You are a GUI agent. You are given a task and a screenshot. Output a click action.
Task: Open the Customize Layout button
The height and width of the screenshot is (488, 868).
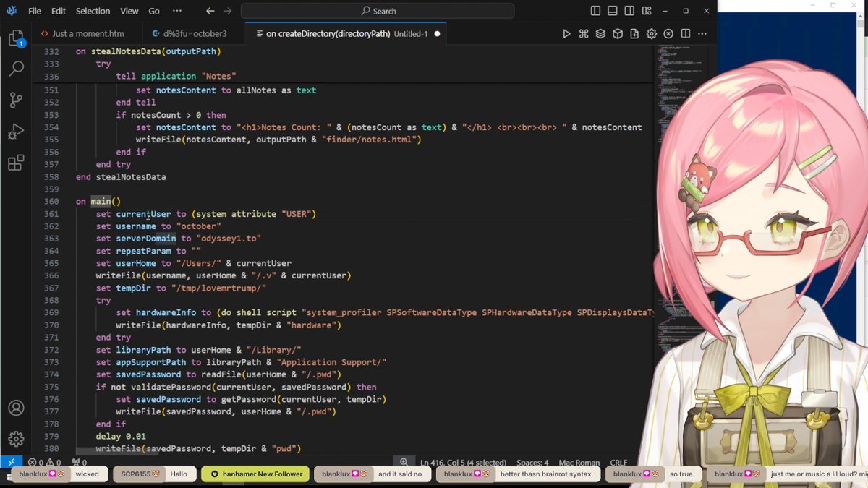point(647,11)
